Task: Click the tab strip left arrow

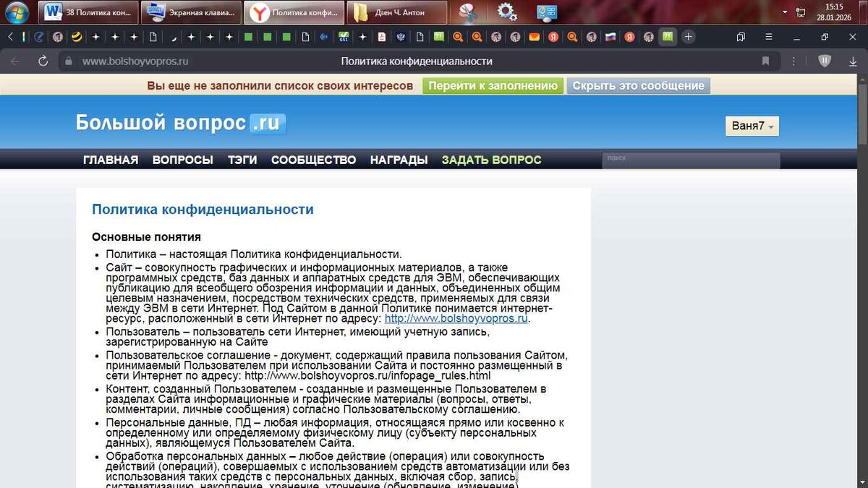Action: (x=11, y=37)
